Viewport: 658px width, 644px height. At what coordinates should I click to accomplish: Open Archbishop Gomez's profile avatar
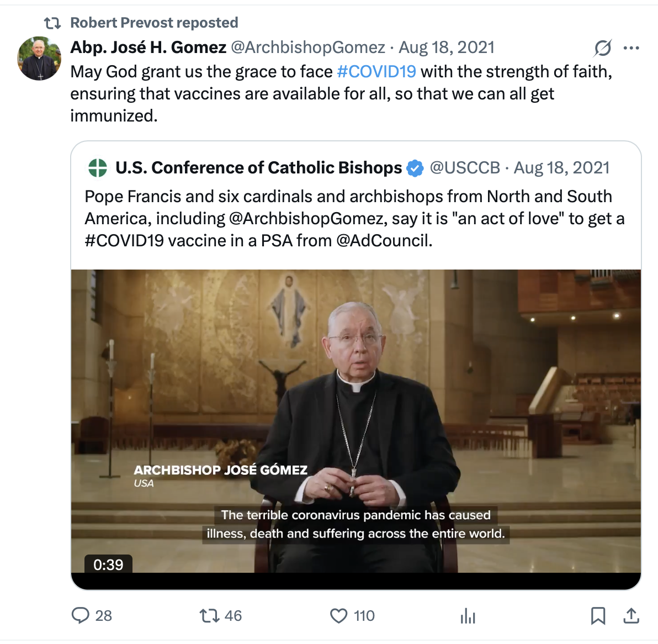coord(39,59)
